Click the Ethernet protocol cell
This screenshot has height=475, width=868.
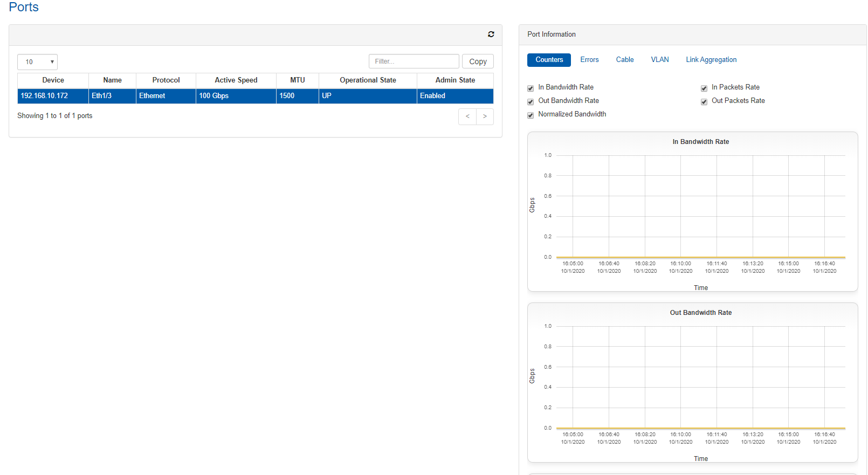(x=166, y=96)
